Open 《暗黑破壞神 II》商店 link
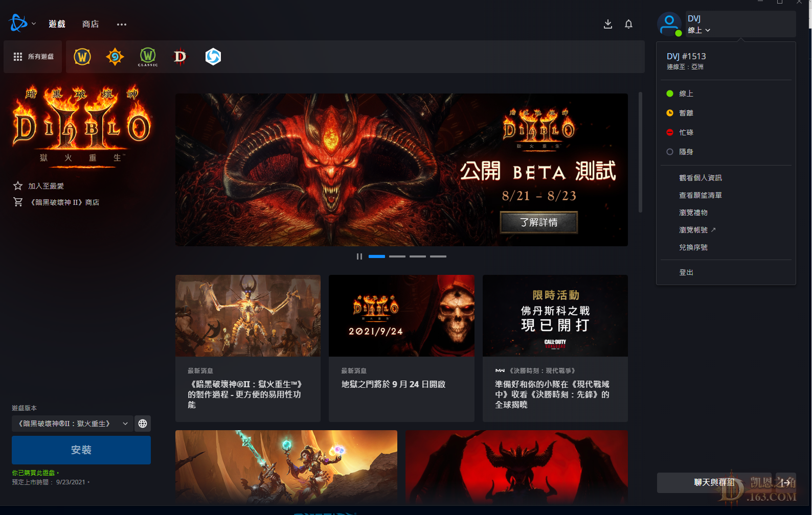The height and width of the screenshot is (515, 812). tap(64, 202)
